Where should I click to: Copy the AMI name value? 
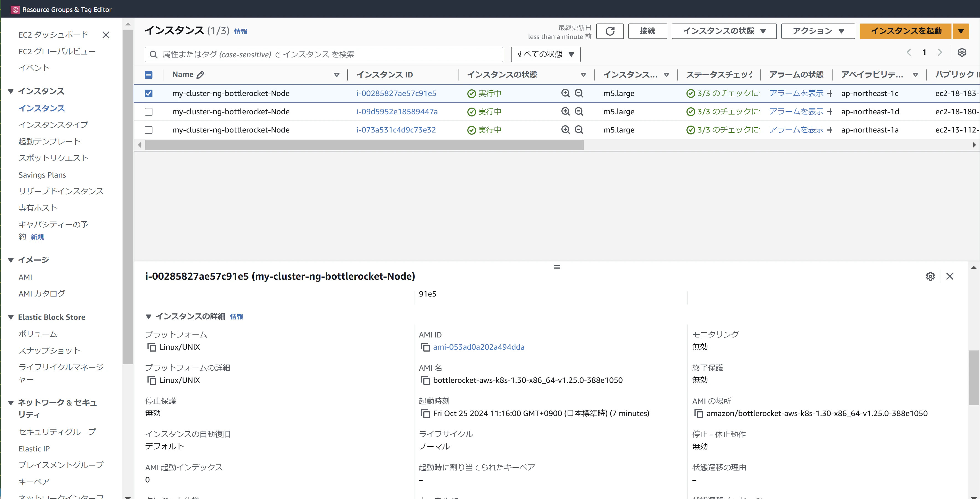pos(425,380)
